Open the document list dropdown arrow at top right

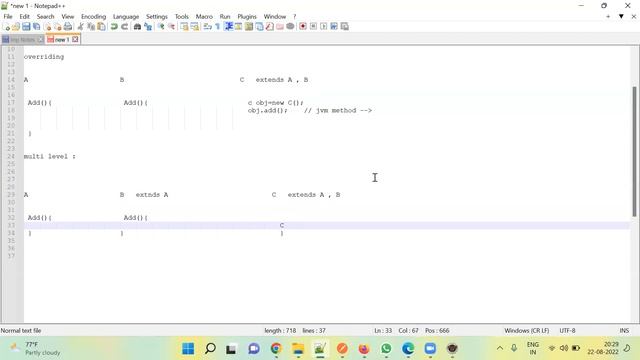(621, 16)
